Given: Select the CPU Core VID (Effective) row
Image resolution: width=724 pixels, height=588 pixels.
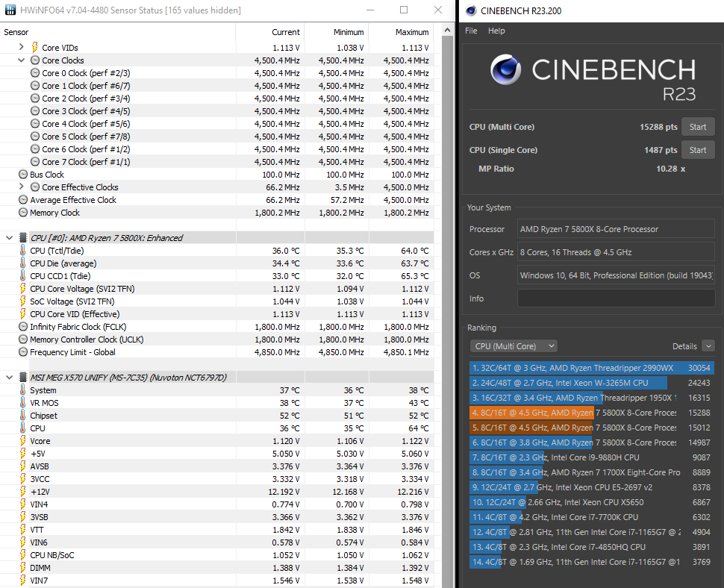Looking at the screenshot, I should click(217, 314).
